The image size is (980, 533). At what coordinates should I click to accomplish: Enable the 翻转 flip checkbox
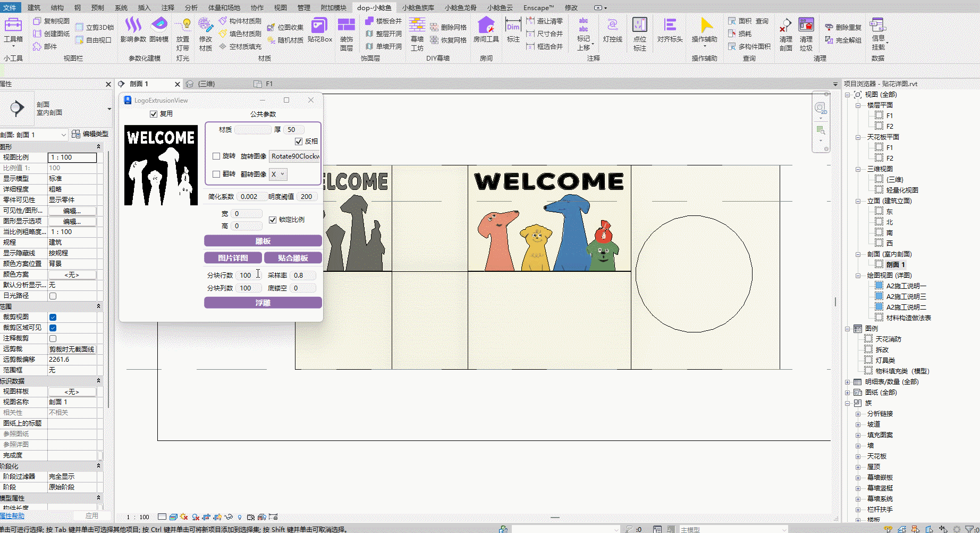(216, 174)
